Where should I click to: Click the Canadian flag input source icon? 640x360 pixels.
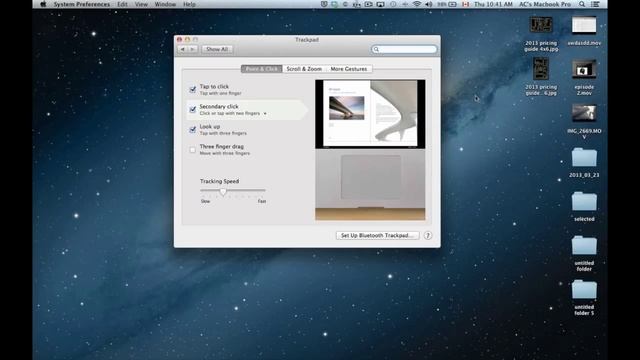pyautogui.click(x=465, y=4)
